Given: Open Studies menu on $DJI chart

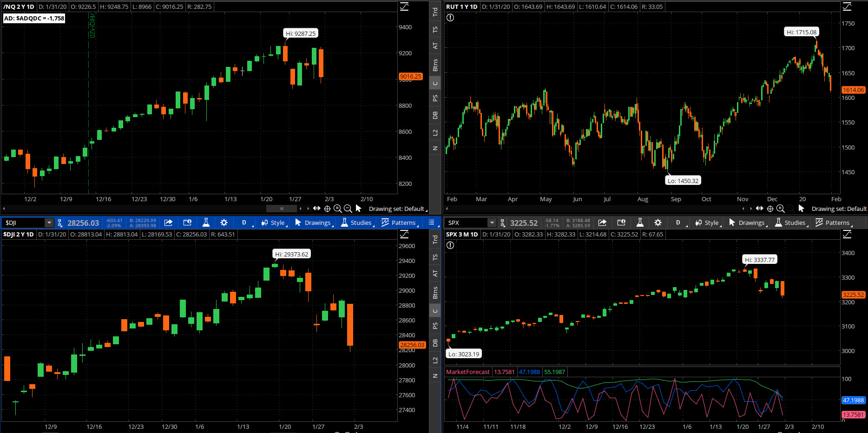Looking at the screenshot, I should coord(357,223).
